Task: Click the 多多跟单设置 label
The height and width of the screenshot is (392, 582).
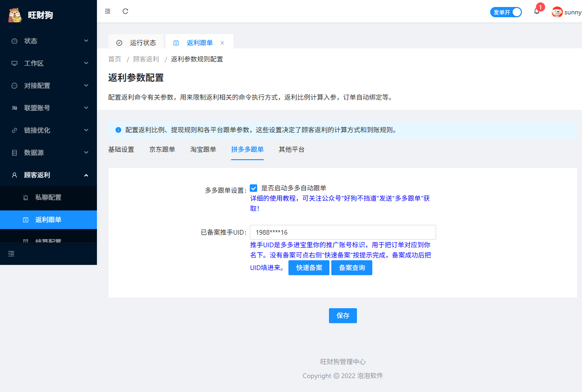Action: coord(226,190)
